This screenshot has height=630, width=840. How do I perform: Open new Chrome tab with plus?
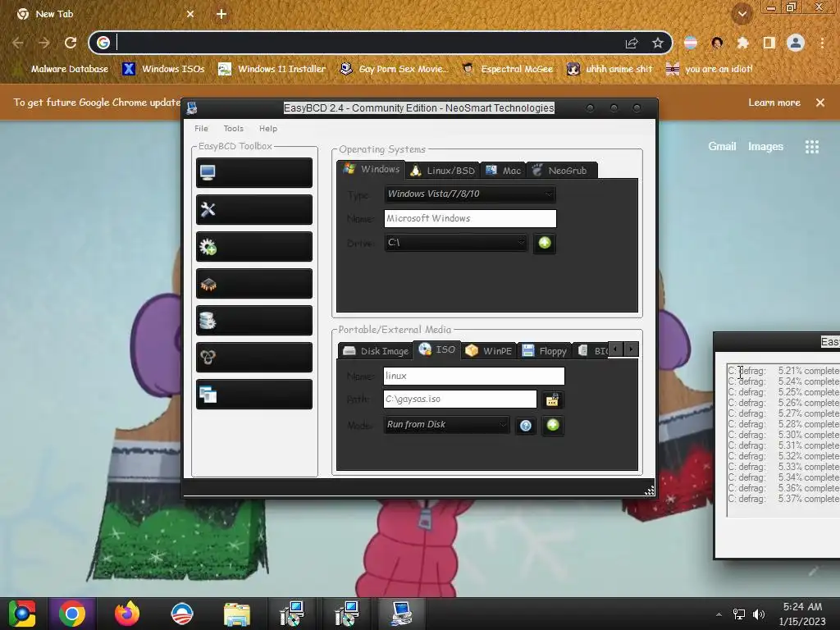pyautogui.click(x=221, y=14)
